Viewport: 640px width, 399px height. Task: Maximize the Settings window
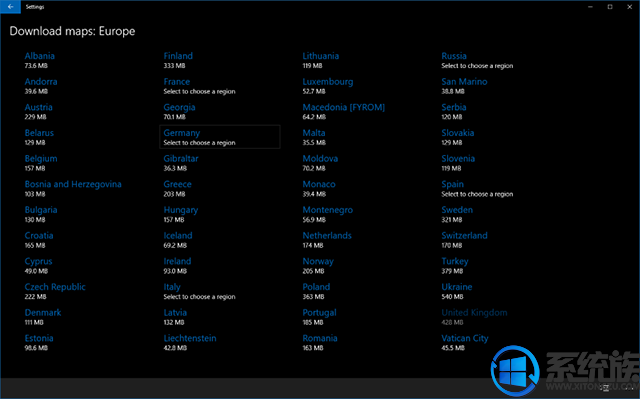610,7
